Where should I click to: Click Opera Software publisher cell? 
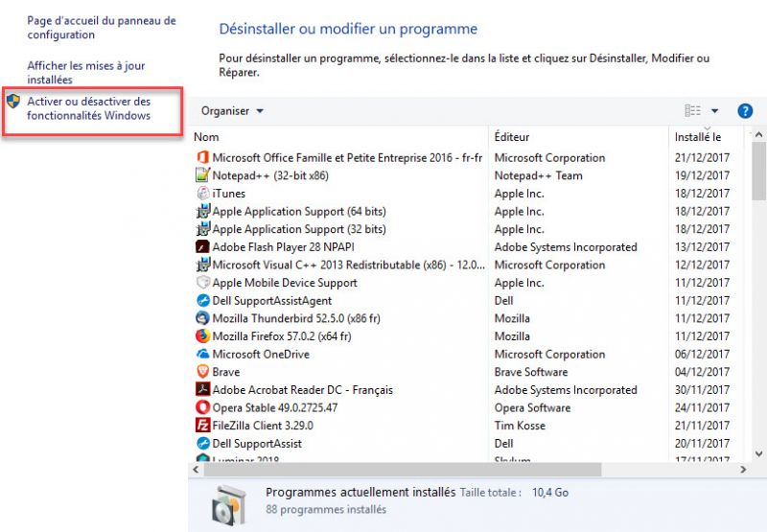532,407
